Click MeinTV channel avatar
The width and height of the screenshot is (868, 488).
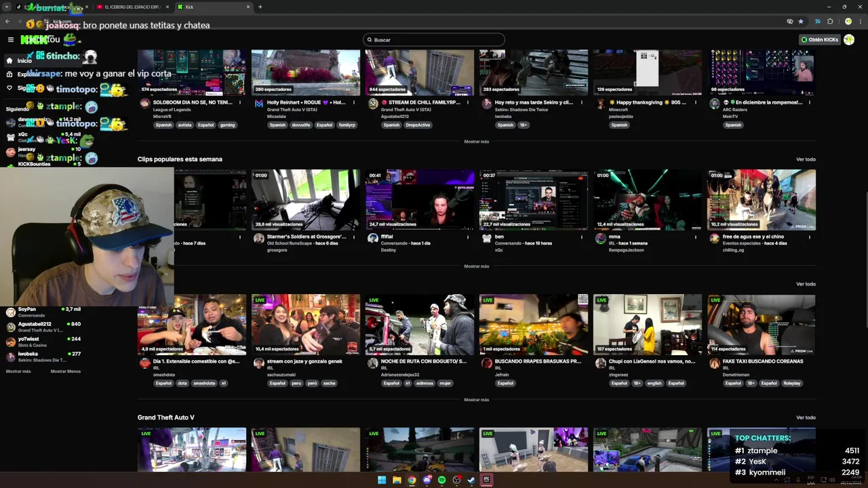tap(714, 104)
